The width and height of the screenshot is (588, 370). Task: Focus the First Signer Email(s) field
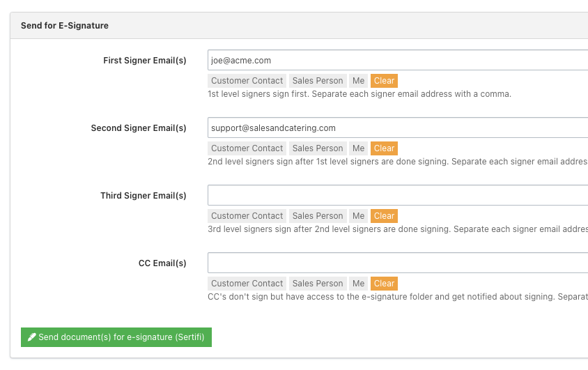pos(397,61)
